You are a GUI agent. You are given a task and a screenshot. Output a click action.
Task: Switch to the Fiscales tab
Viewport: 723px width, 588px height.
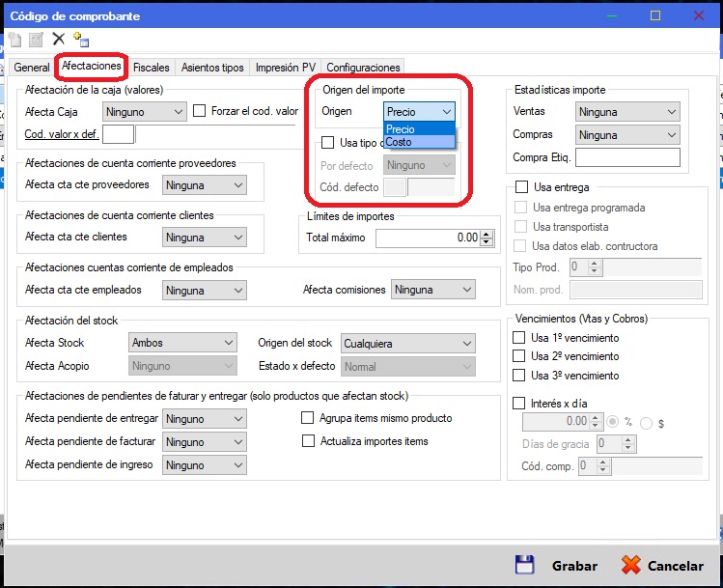[152, 68]
